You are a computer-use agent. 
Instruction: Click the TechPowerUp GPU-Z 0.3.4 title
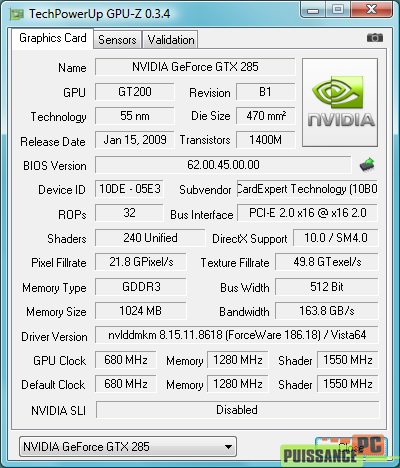pos(99,14)
